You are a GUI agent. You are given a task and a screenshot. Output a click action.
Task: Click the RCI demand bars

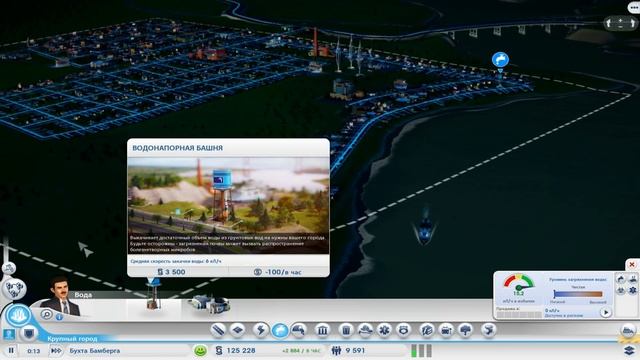click(421, 351)
